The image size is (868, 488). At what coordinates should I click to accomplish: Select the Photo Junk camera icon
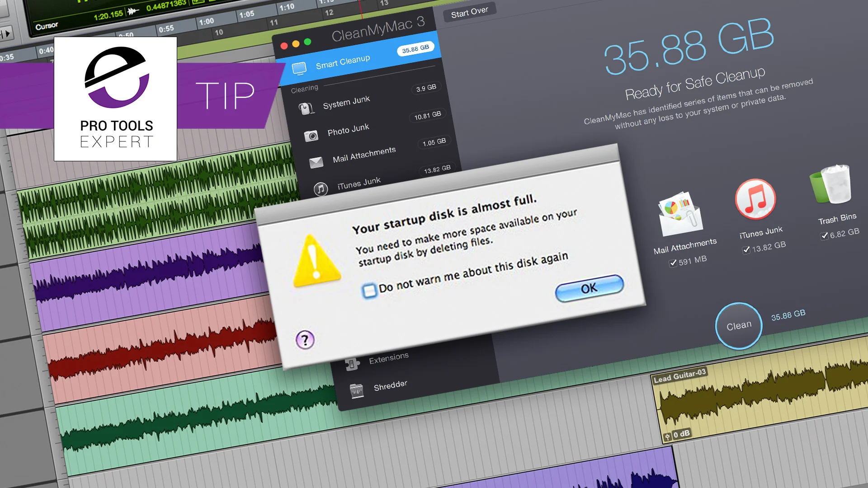(311, 136)
